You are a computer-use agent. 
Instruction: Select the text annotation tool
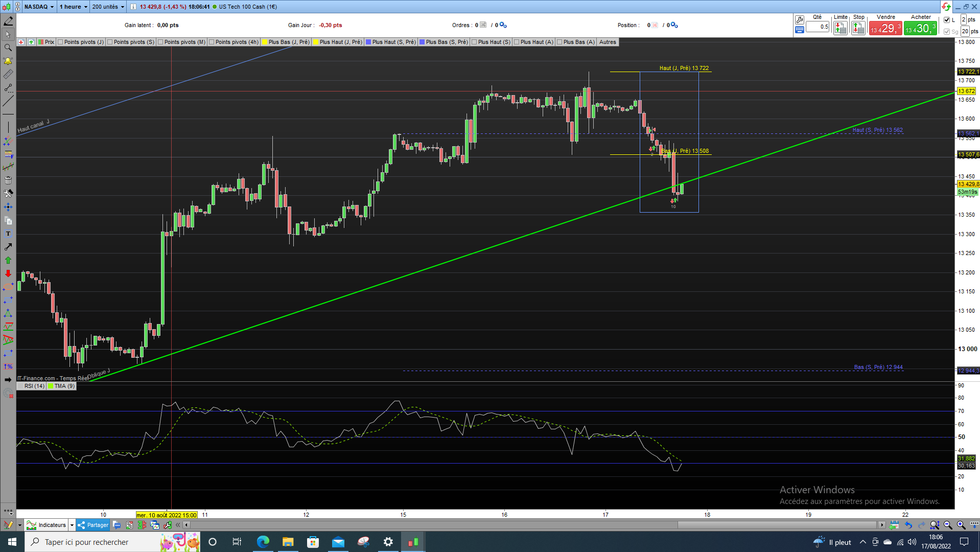pyautogui.click(x=8, y=234)
